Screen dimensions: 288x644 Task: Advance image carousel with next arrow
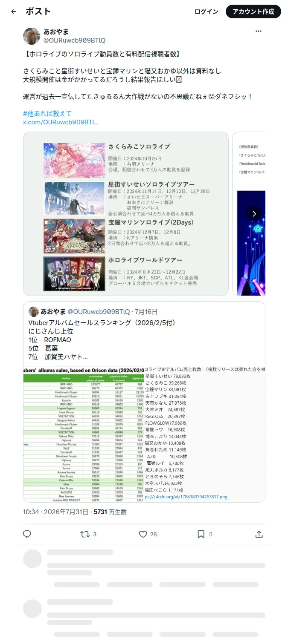254,214
